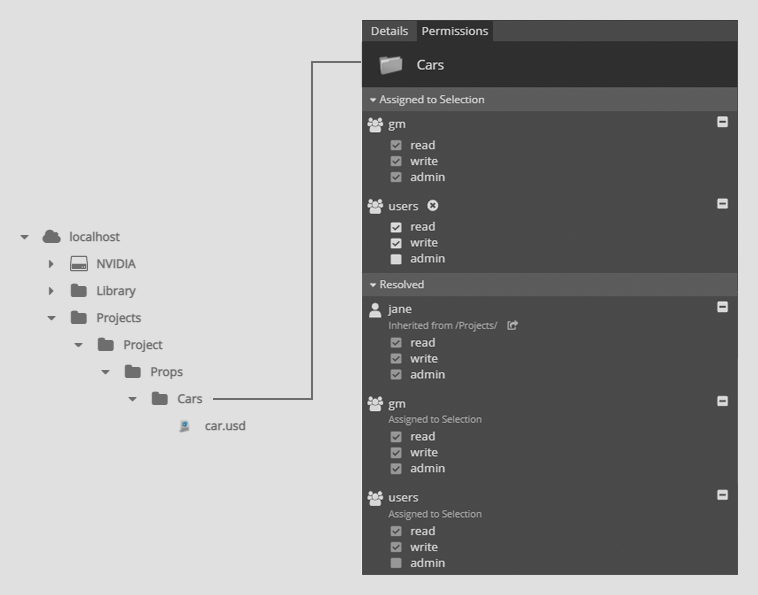This screenshot has height=595, width=758.
Task: Remove the users group with the x icon
Action: pyautogui.click(x=433, y=206)
